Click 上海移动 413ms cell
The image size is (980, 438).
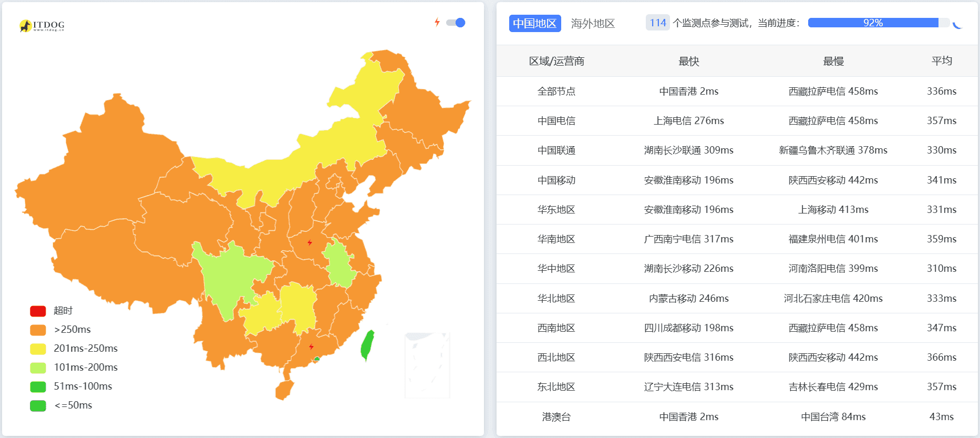(x=833, y=209)
